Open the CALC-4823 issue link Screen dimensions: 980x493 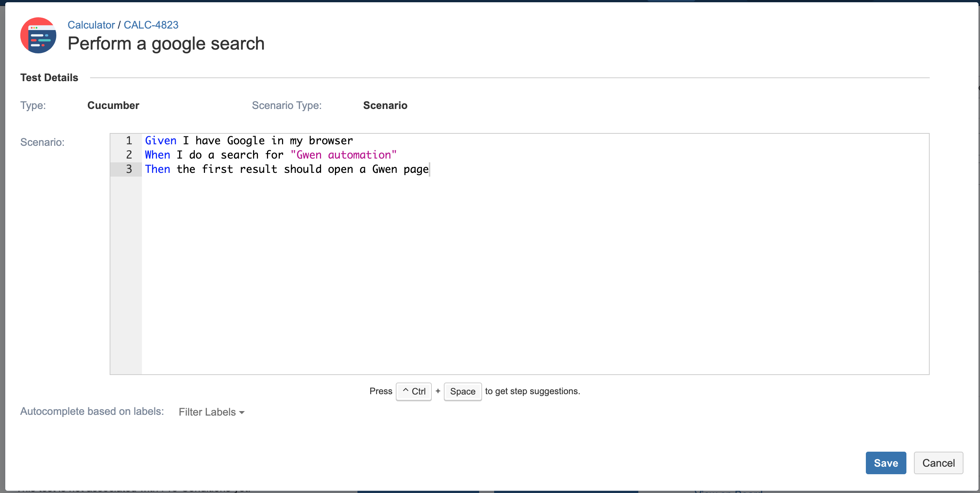tap(151, 25)
